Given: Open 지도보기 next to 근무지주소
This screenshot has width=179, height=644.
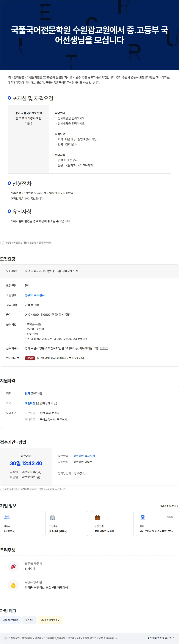Looking at the screenshot, I should [x=104, y=348].
